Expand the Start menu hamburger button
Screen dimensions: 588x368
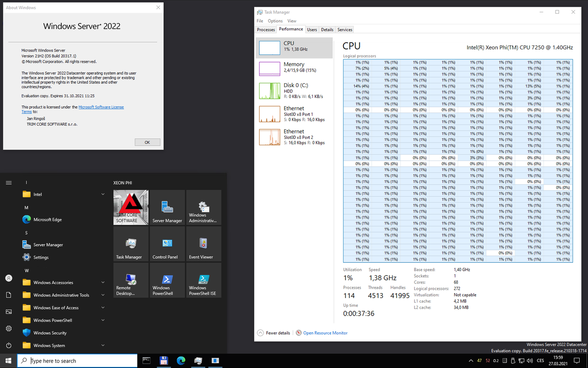pos(8,183)
